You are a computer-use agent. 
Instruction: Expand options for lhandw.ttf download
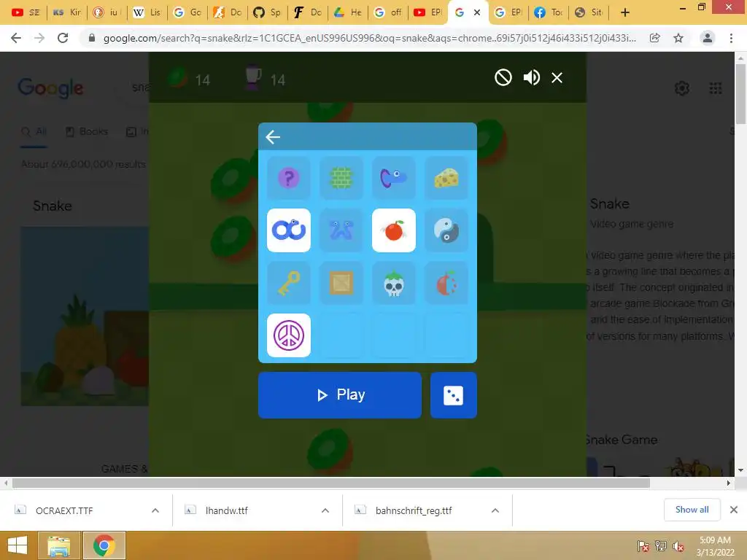pyautogui.click(x=325, y=510)
